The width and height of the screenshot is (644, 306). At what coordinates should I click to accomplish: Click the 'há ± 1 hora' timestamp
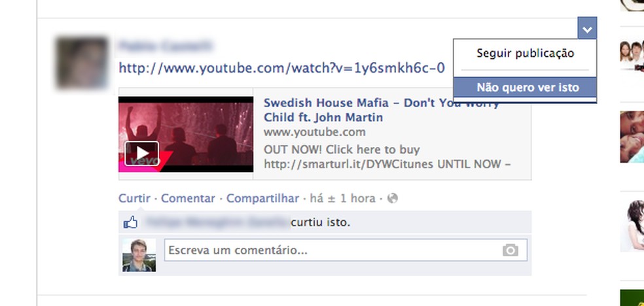point(342,199)
